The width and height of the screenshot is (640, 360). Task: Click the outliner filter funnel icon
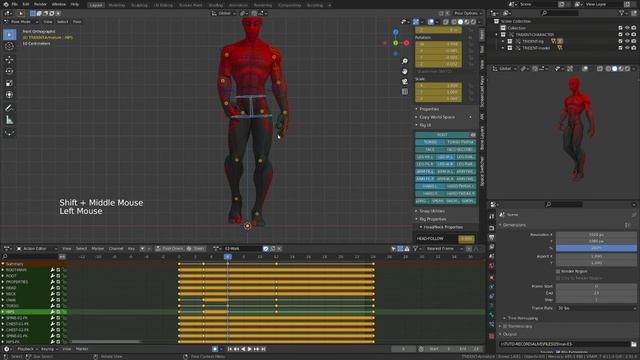(622, 13)
